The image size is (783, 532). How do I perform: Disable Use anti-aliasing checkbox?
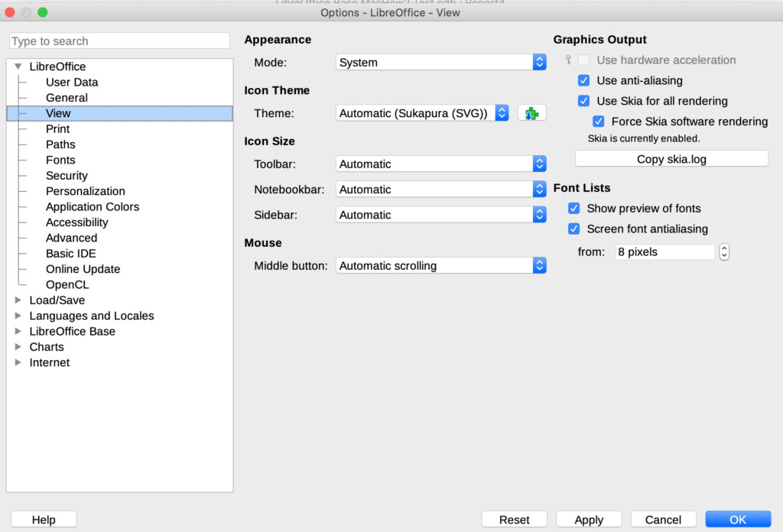[583, 80]
